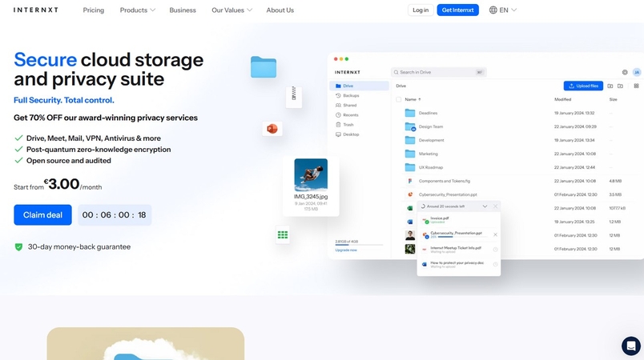Viewport: 644px width, 360px height.
Task: Click the Cybersecurity_Presentation upload progress bar
Action: click(x=462, y=237)
